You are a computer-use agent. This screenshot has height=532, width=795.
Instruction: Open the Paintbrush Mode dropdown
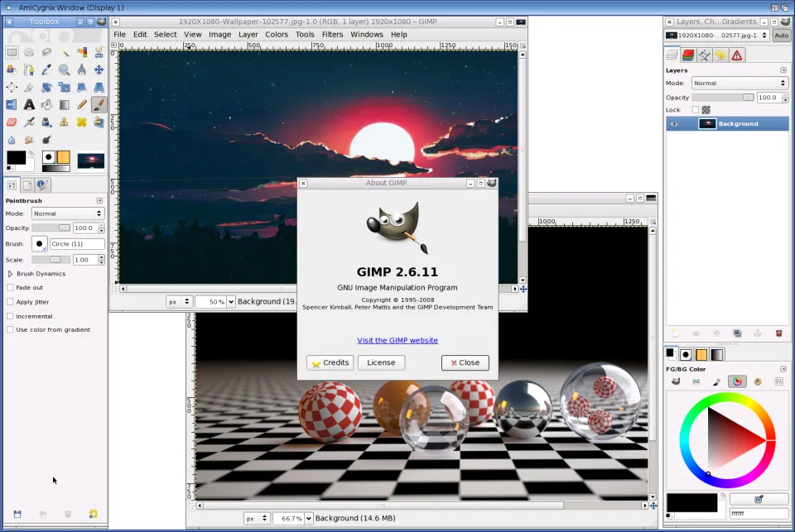tap(68, 213)
